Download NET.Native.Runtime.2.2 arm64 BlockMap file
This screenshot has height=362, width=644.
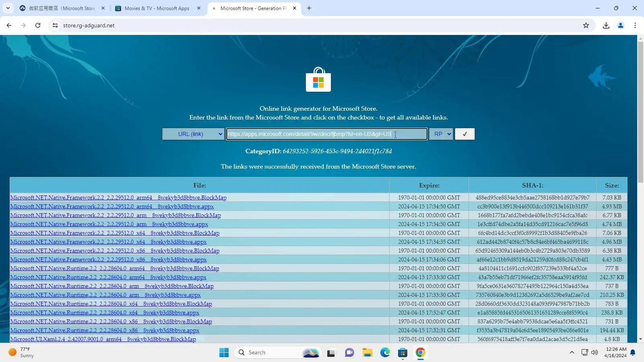click(x=115, y=268)
